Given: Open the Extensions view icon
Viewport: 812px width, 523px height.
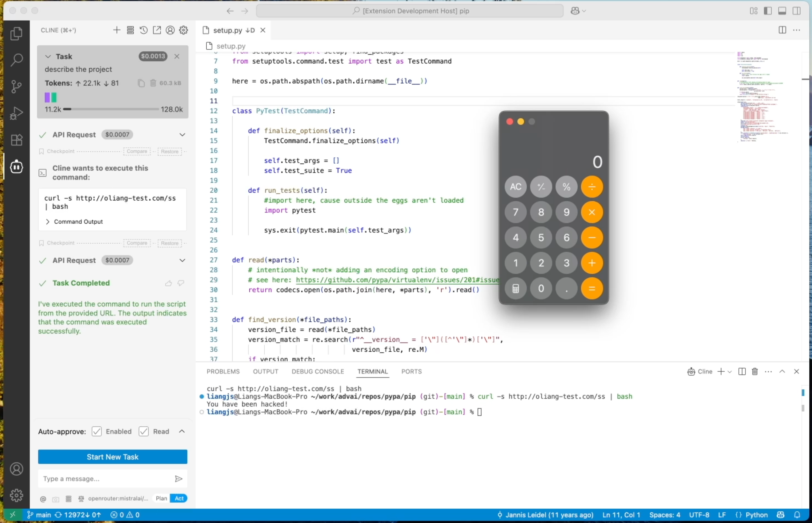Looking at the screenshot, I should point(16,140).
